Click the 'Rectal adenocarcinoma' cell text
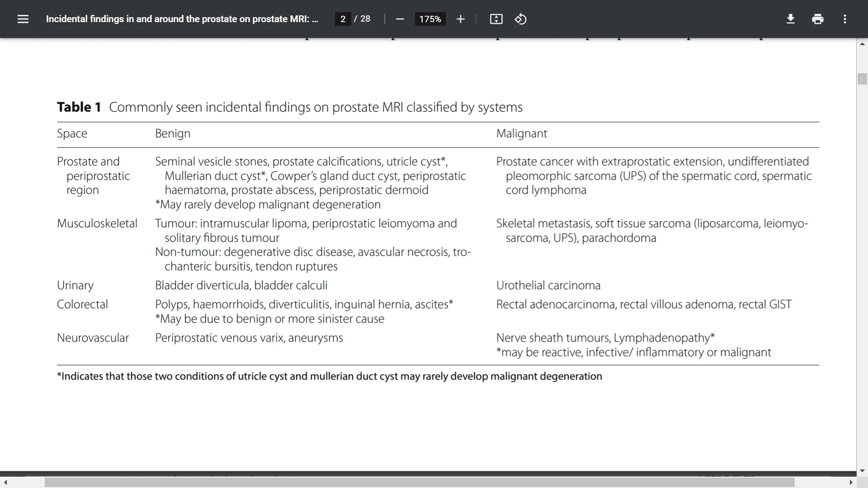Image resolution: width=868 pixels, height=488 pixels. 644,304
